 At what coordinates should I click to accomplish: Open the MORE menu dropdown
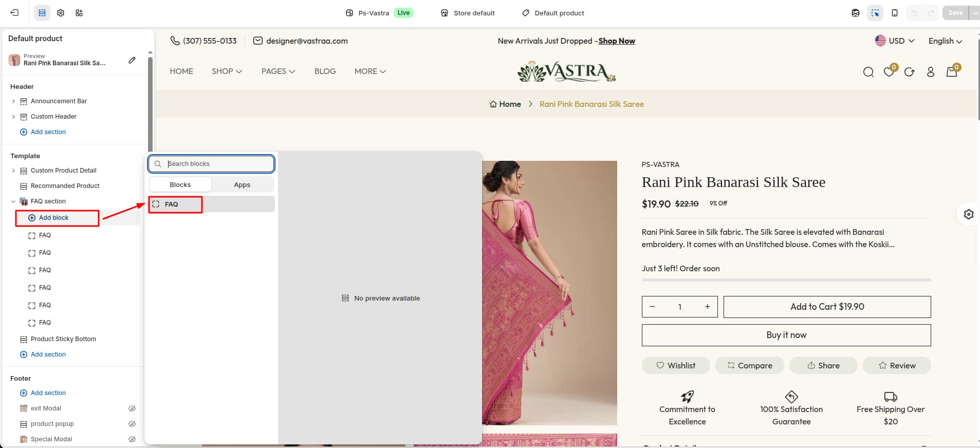click(x=370, y=71)
